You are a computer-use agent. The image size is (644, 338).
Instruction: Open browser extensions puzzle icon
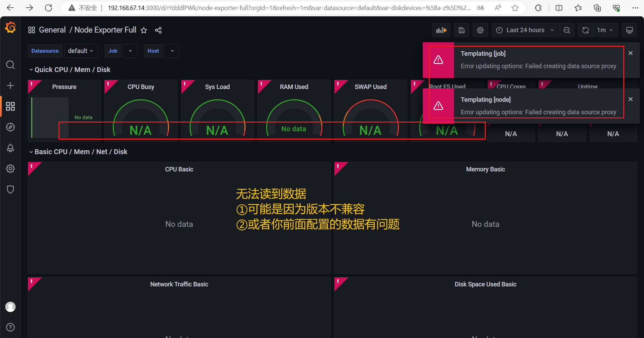click(538, 8)
